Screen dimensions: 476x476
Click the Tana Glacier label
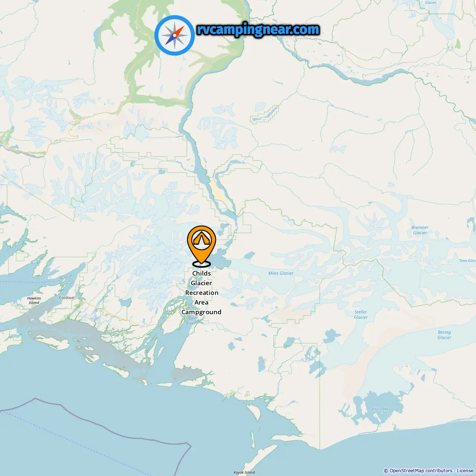pos(467,261)
